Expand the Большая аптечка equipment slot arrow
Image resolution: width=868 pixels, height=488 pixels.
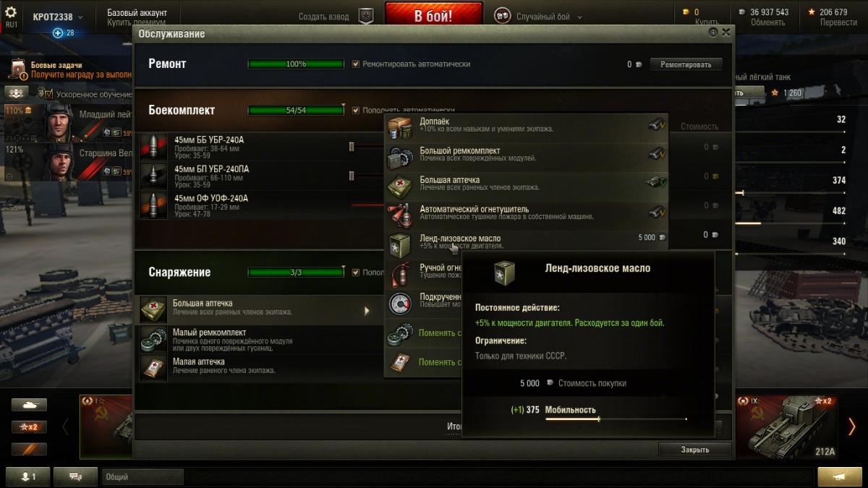click(x=367, y=311)
